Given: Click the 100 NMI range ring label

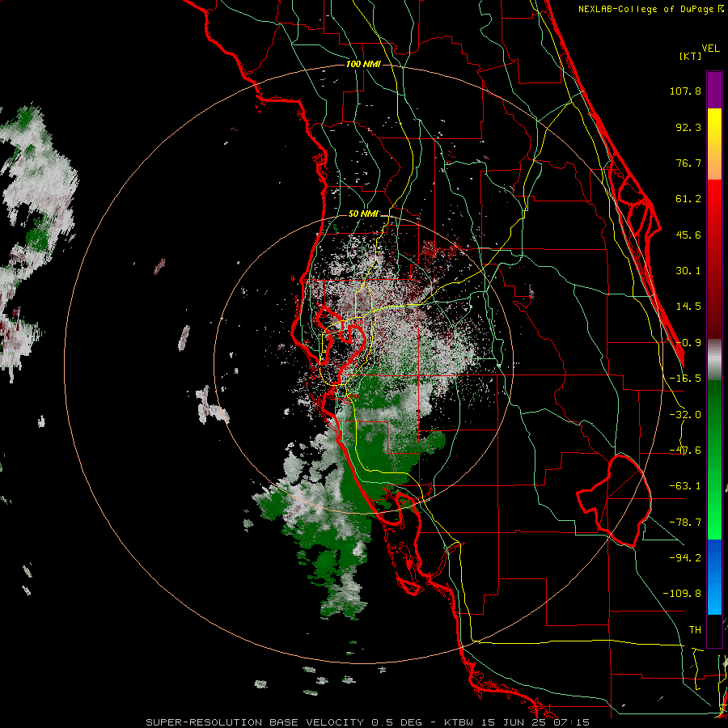Looking at the screenshot, I should click(x=363, y=64).
